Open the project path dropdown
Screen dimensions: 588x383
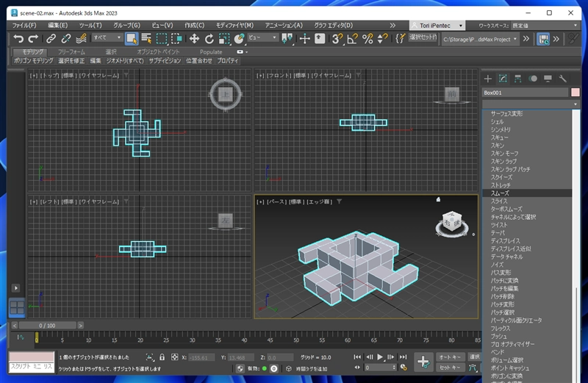pyautogui.click(x=480, y=39)
